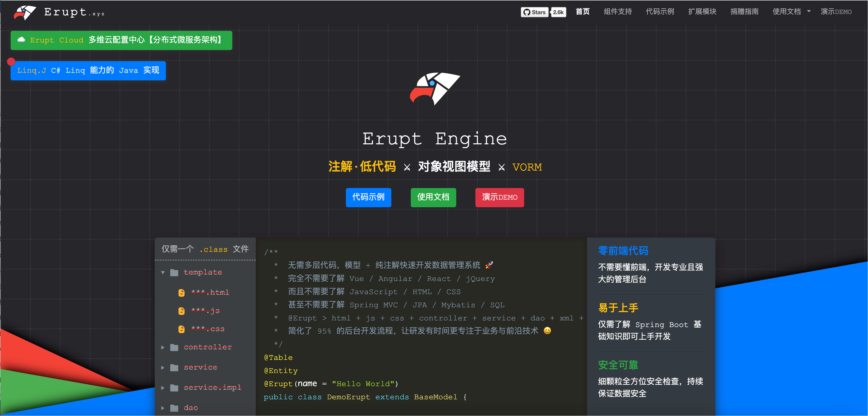Click the 零前端代码 feature heading
This screenshot has height=416, width=868.
coord(623,251)
